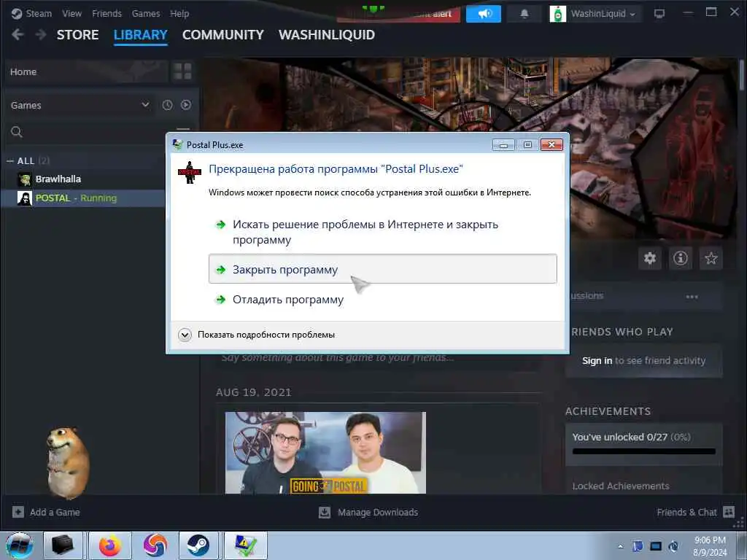
Task: Open game info icon
Action: pyautogui.click(x=681, y=259)
